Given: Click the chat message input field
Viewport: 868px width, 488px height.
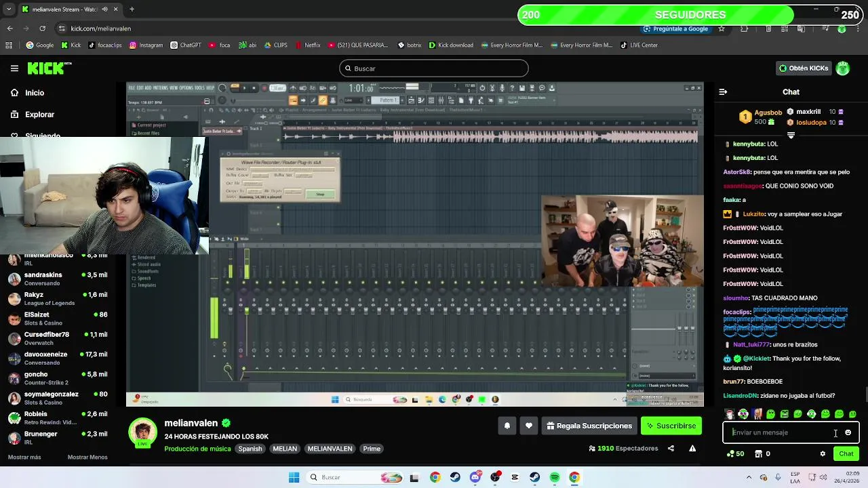Looking at the screenshot, I should point(782,432).
